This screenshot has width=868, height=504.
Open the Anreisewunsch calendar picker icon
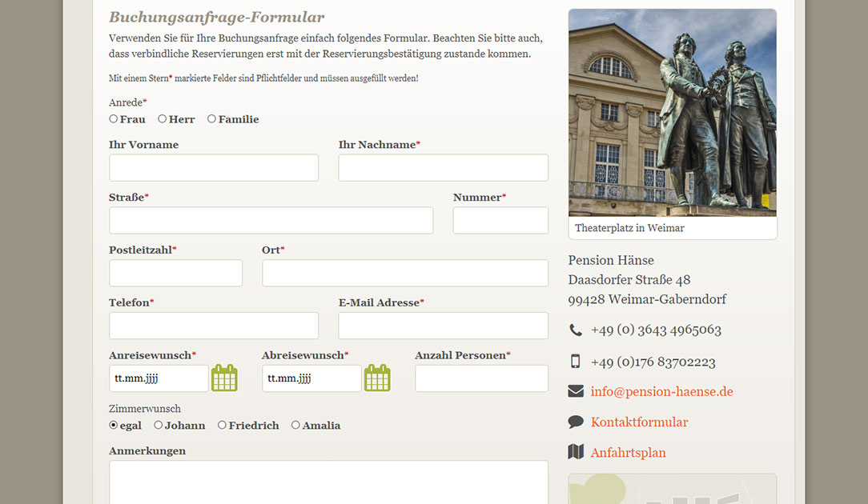[x=224, y=378]
